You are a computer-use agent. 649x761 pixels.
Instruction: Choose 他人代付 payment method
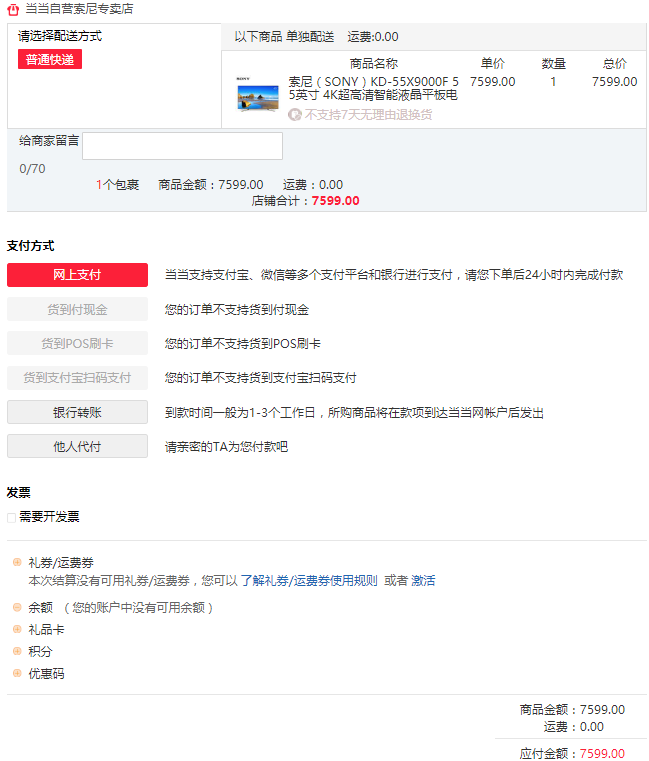[77, 446]
